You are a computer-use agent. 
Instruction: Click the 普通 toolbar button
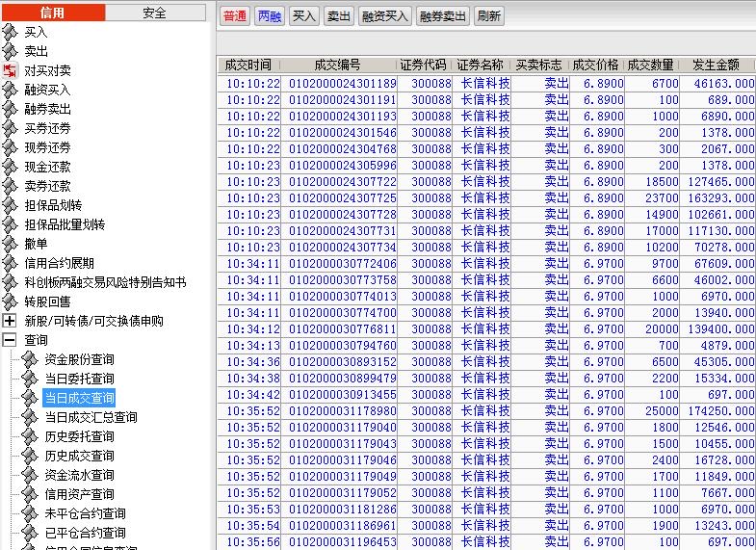click(x=235, y=16)
